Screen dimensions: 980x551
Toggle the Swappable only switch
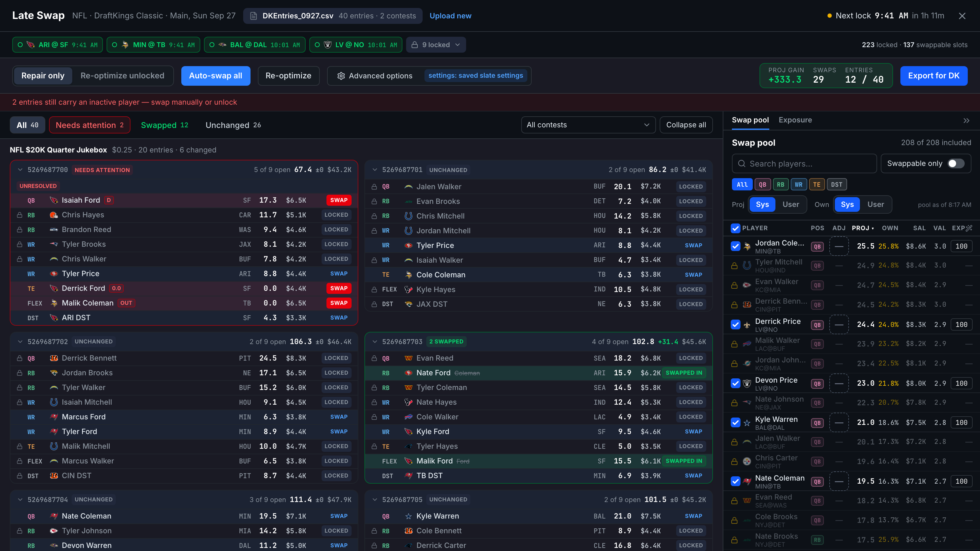[956, 163]
